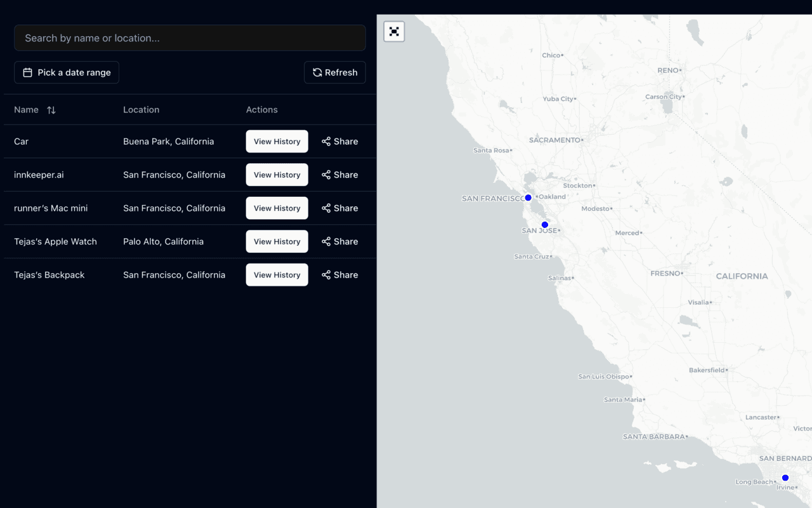Click the sort arrows next to the Name column
The image size is (812, 508).
(x=51, y=109)
